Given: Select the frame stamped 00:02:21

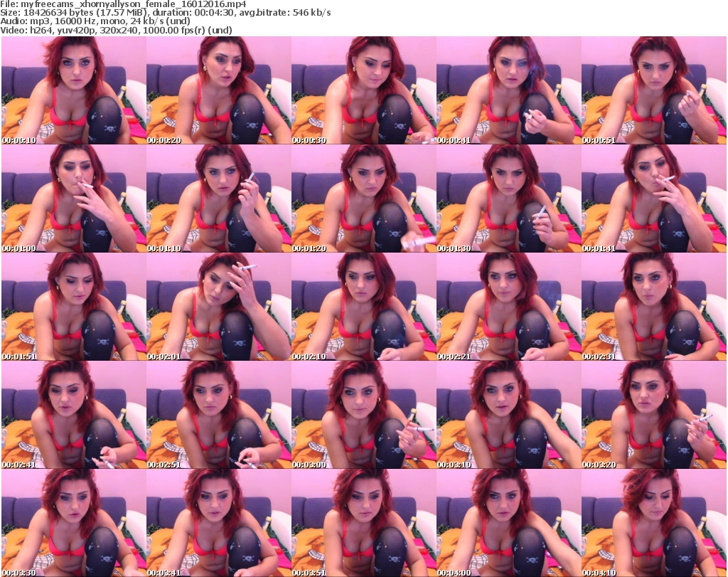Looking at the screenshot, I should (x=509, y=307).
